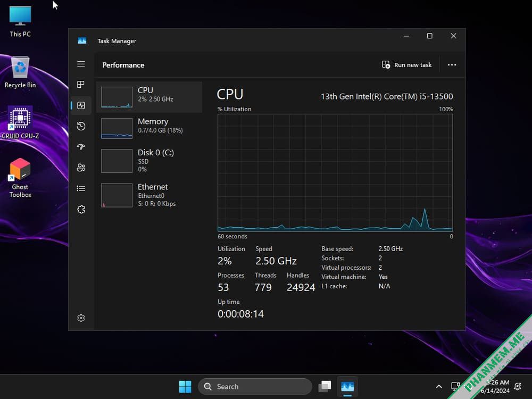The height and width of the screenshot is (399, 532).
Task: Select the Recycle Bin desktop icon
Action: tap(20, 72)
